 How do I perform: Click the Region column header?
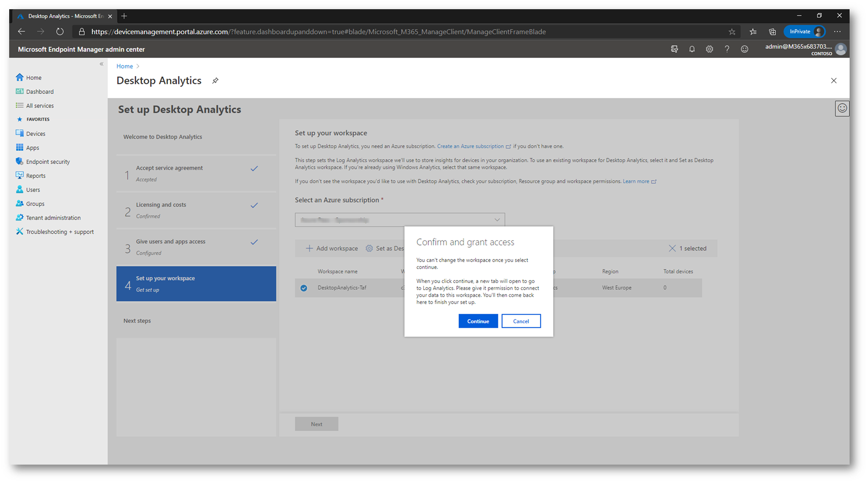610,271
